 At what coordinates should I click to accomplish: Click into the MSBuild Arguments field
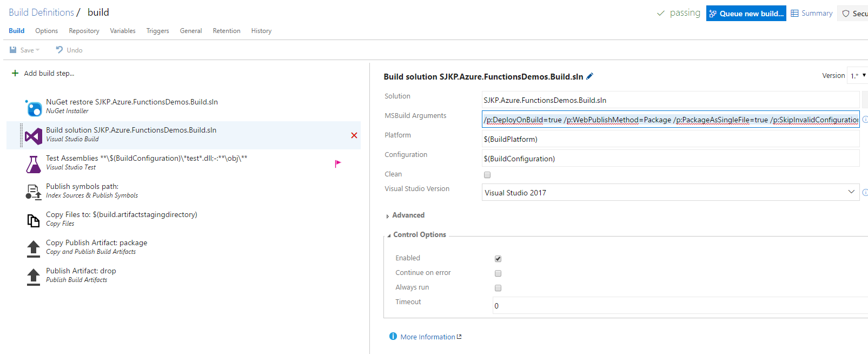click(x=671, y=120)
